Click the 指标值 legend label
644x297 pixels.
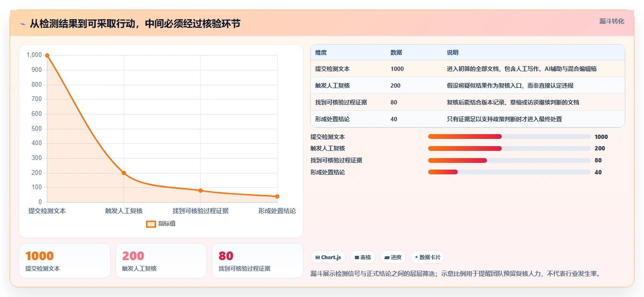click(167, 224)
